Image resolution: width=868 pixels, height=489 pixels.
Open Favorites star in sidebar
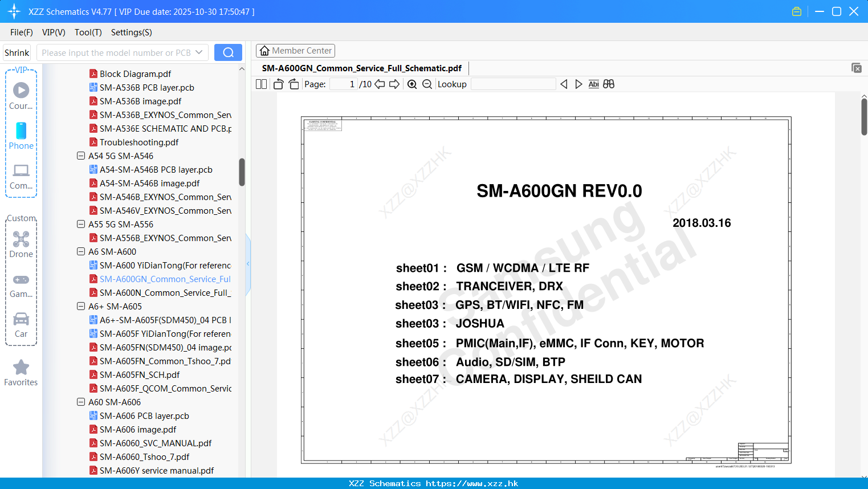point(21,373)
